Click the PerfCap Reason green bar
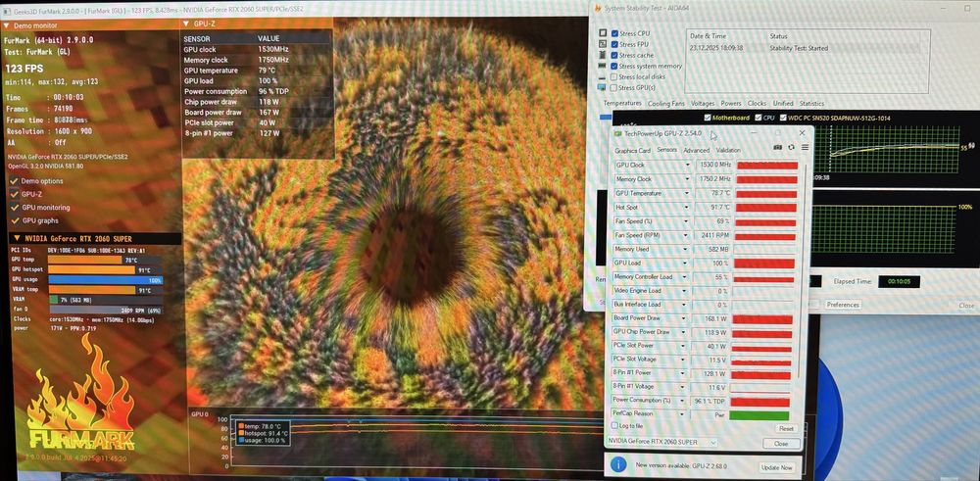Viewport: 980px width, 481px height. pos(759,414)
